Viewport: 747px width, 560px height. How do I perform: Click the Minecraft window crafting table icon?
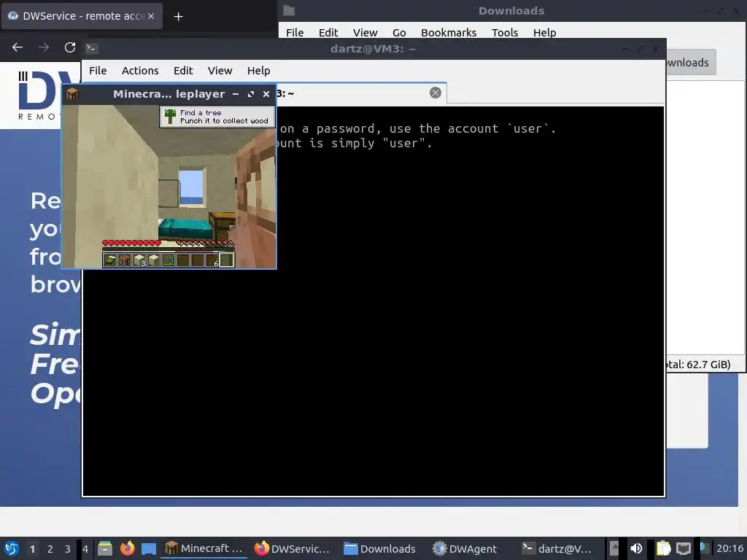(72, 94)
